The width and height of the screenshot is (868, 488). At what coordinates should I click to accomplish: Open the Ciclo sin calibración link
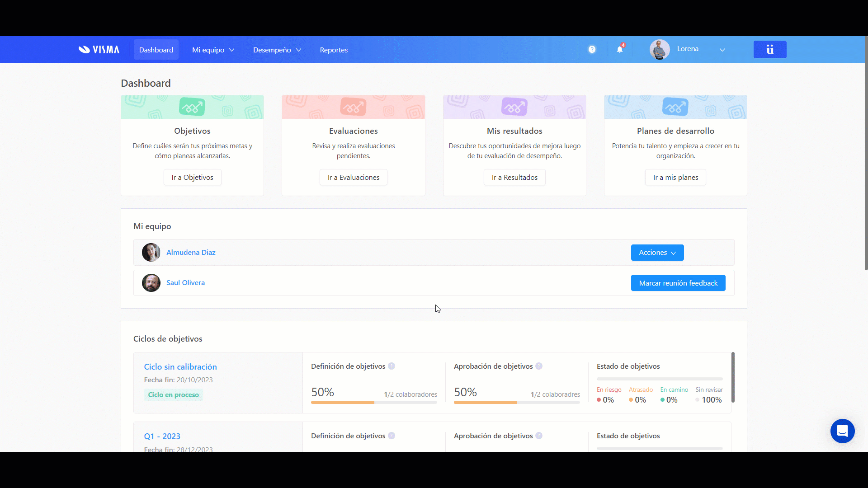pyautogui.click(x=180, y=367)
